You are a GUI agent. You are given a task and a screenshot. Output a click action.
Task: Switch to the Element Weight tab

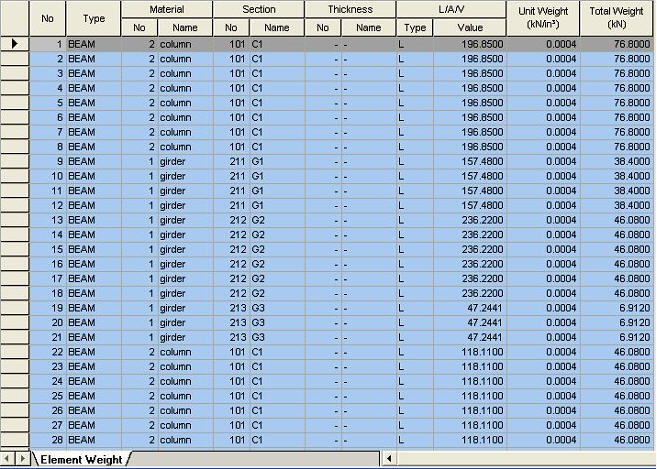pyautogui.click(x=80, y=460)
